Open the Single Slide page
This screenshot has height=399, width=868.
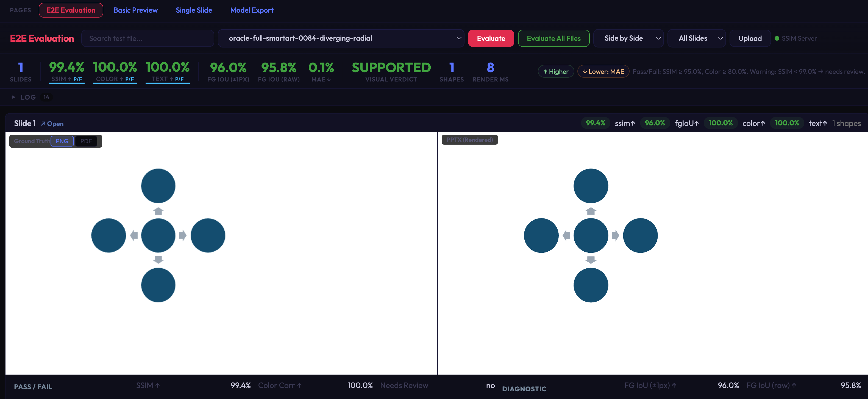(x=194, y=10)
